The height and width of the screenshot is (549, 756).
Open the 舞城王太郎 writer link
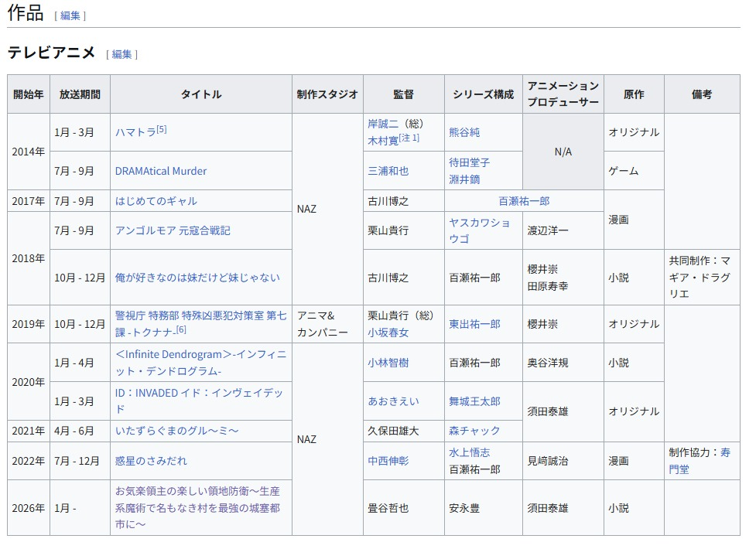pyautogui.click(x=474, y=401)
